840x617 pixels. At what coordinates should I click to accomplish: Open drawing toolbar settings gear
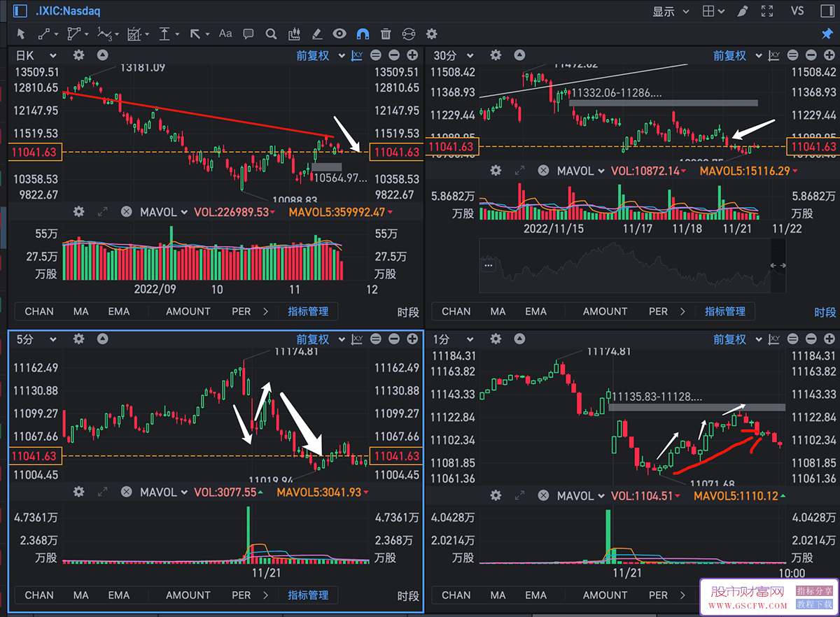tap(432, 34)
